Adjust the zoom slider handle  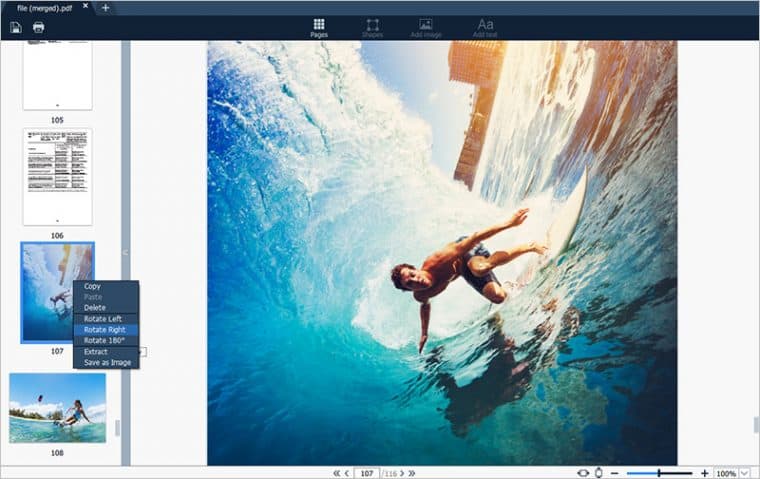tap(659, 473)
